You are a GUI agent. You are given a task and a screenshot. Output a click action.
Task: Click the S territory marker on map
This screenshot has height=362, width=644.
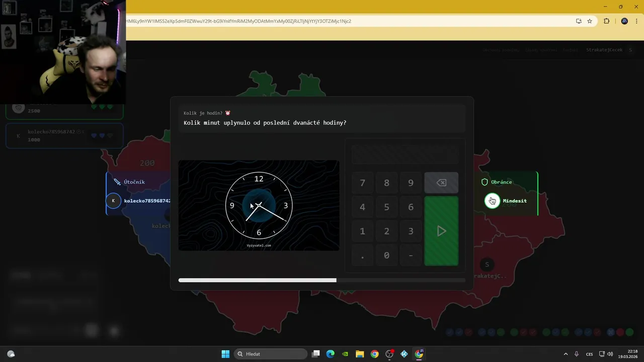[x=487, y=264]
